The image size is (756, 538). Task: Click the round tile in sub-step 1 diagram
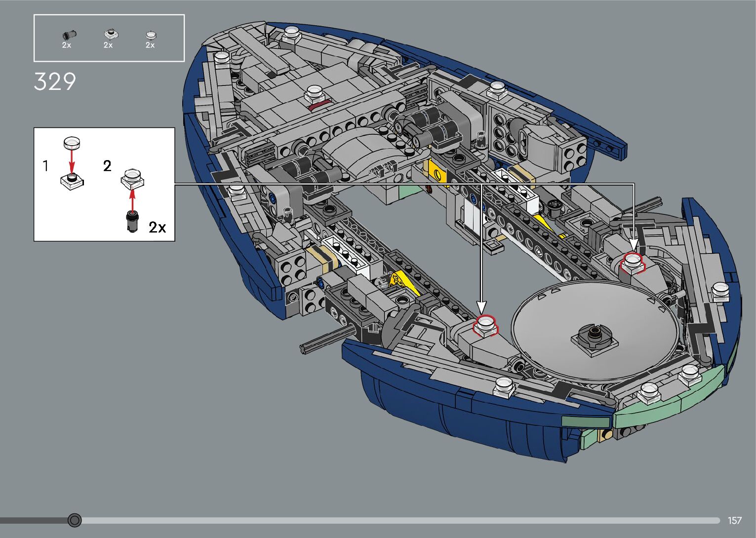[72, 143]
